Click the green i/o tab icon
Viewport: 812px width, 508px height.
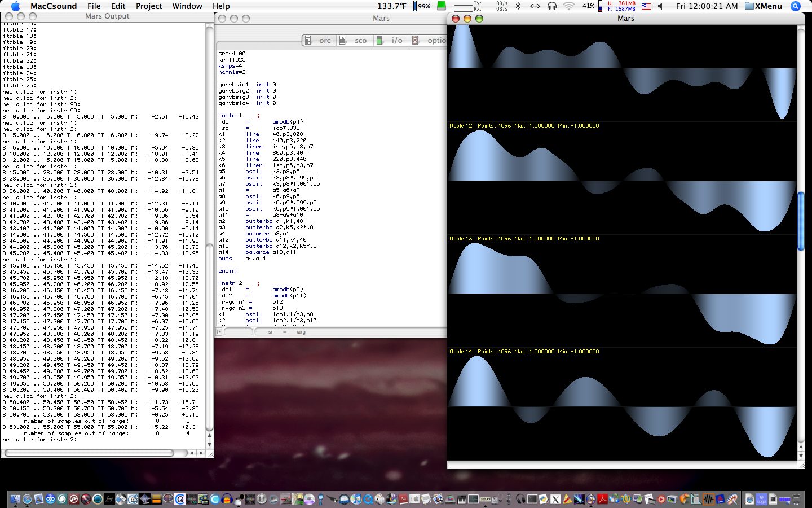click(x=379, y=40)
